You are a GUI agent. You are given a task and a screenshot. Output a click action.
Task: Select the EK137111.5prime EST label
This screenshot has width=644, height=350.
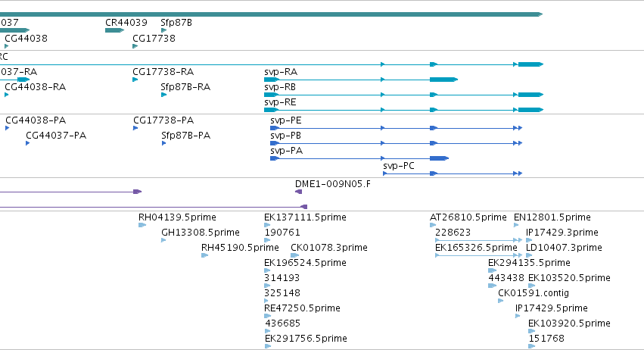[x=305, y=217]
